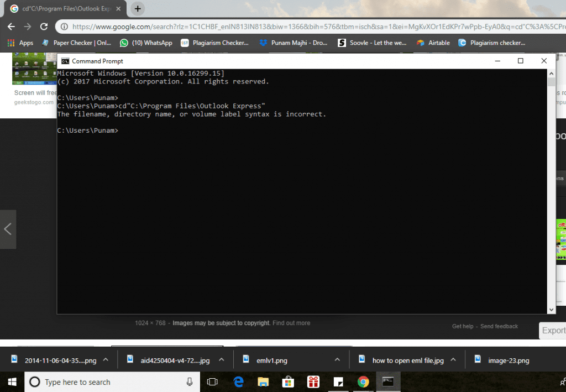Click the Send feedback link
This screenshot has height=392, width=566.
pos(499,326)
